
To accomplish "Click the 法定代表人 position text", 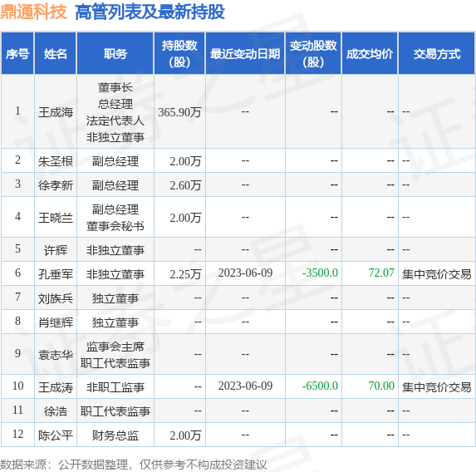I will (115, 120).
